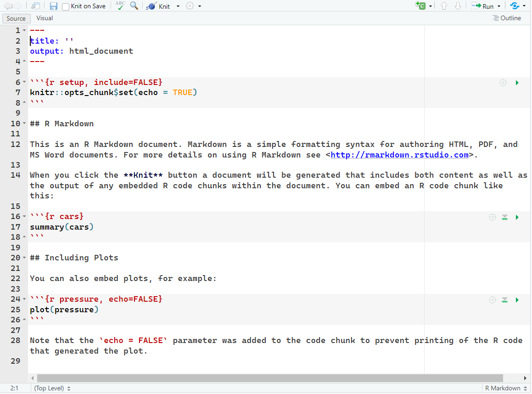Expand the toolbar gear options dropdown arrow

(200, 6)
